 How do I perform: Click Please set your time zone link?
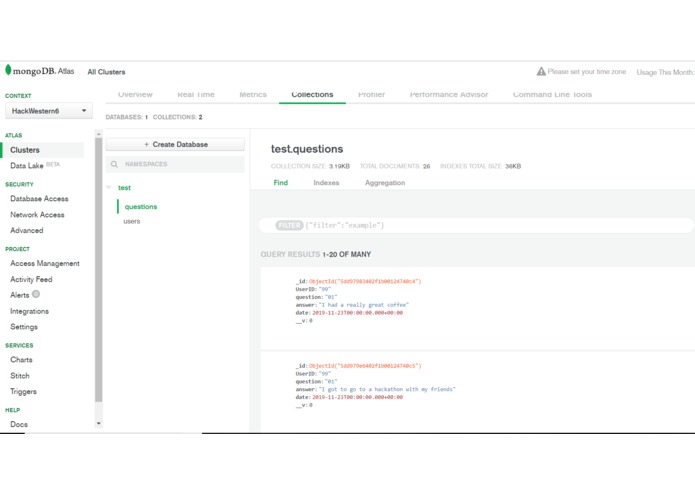(x=587, y=71)
